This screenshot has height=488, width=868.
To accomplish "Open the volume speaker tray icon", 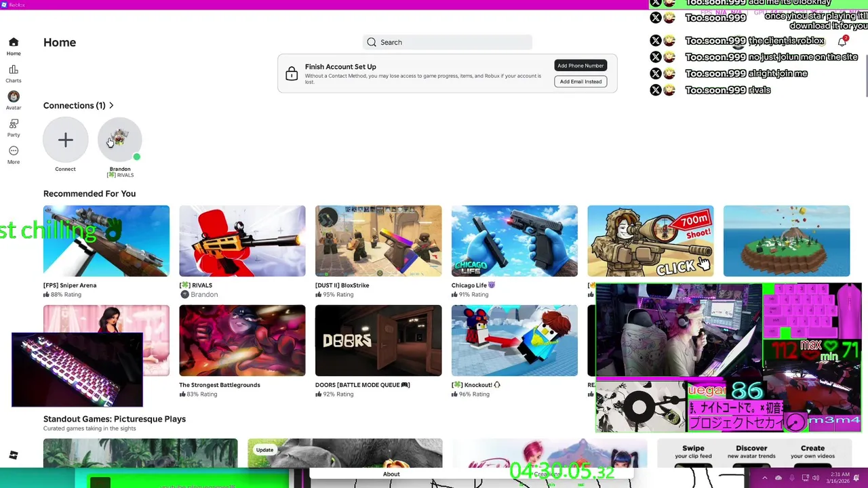I will pos(816,478).
